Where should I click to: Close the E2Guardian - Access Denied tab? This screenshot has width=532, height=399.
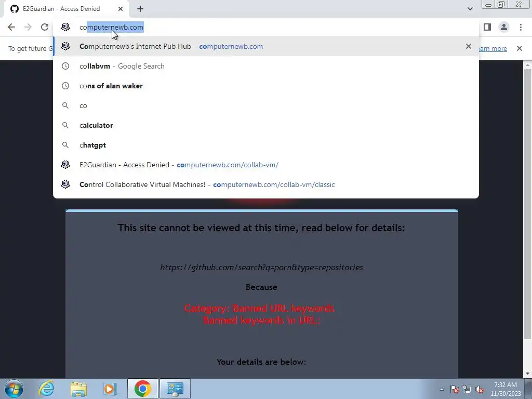click(x=121, y=9)
